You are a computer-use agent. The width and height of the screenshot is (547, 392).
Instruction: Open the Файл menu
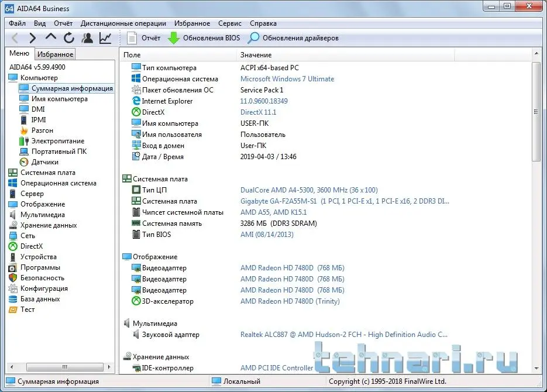17,23
